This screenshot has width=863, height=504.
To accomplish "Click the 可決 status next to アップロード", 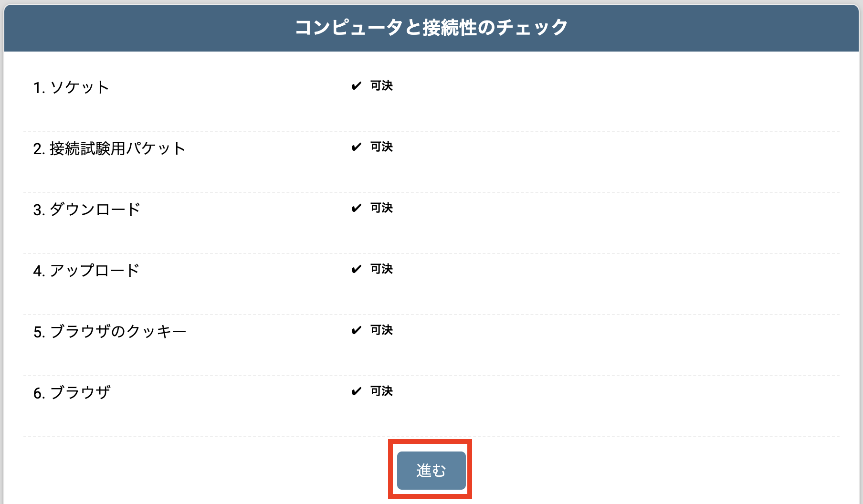I will [381, 269].
